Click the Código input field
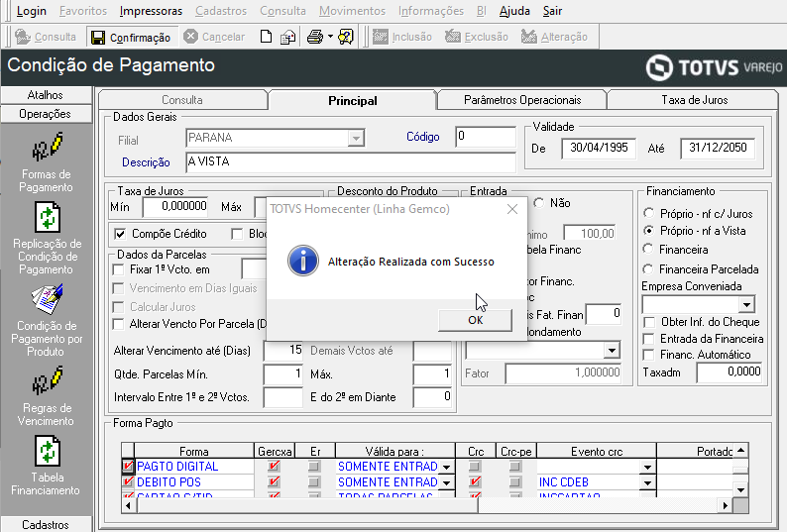 [486, 137]
